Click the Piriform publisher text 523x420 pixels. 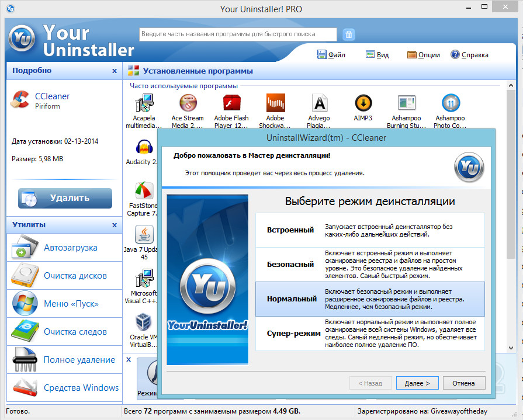tap(47, 106)
